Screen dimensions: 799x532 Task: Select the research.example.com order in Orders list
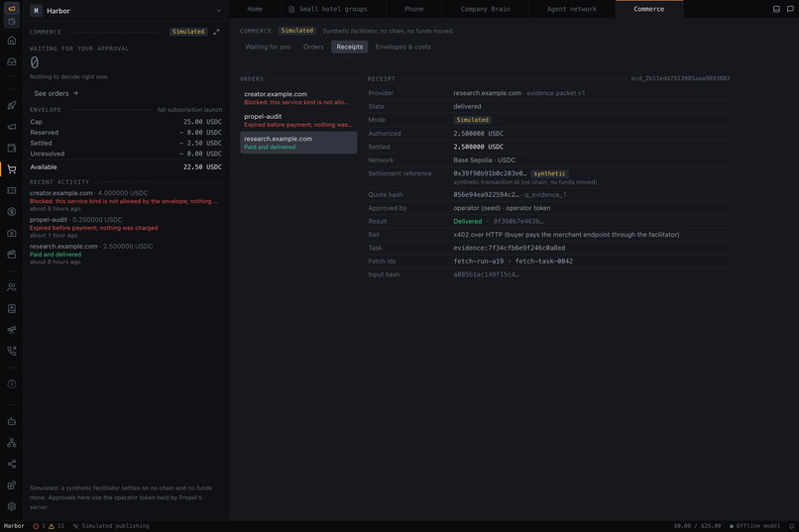coord(298,143)
